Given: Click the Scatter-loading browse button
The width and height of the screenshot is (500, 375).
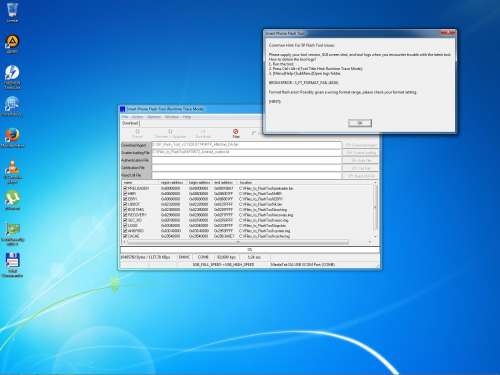Looking at the screenshot, I should 360,153.
